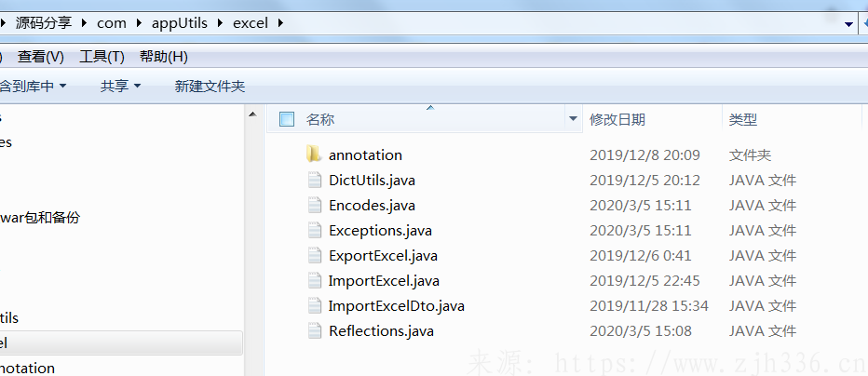Expand the address bar history dropdown
Screen dimensions: 868x376
click(x=849, y=24)
